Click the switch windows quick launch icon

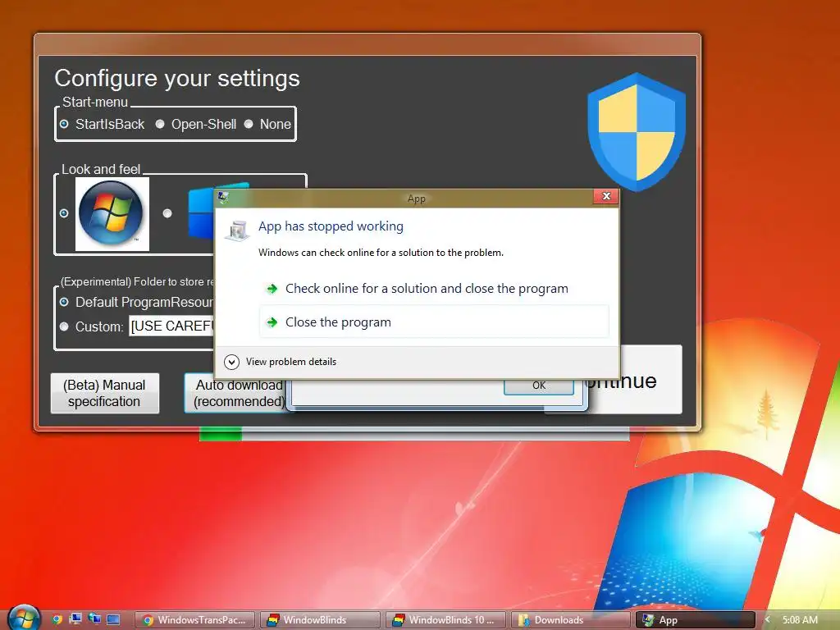[x=94, y=619]
